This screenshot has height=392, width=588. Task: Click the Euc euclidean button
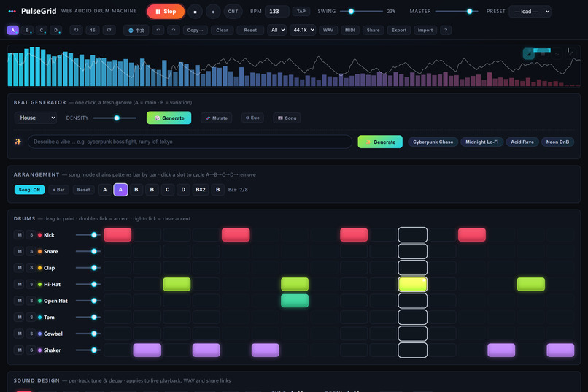[252, 118]
